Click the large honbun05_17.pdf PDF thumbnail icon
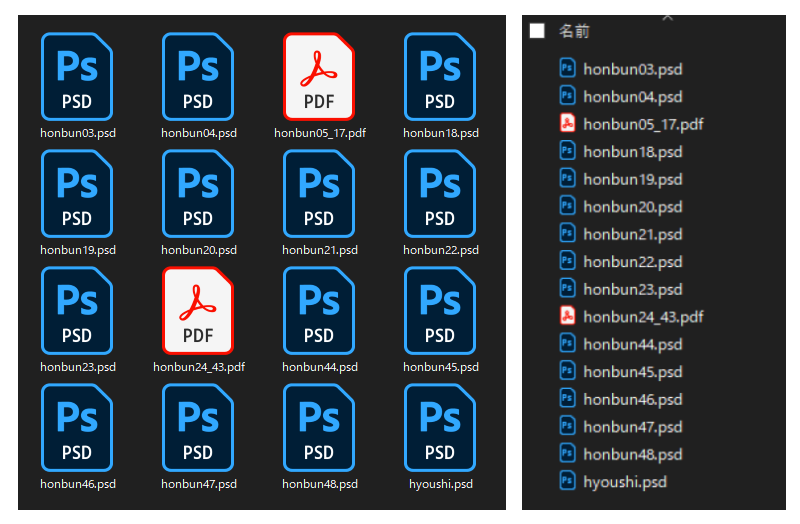 coord(319,77)
